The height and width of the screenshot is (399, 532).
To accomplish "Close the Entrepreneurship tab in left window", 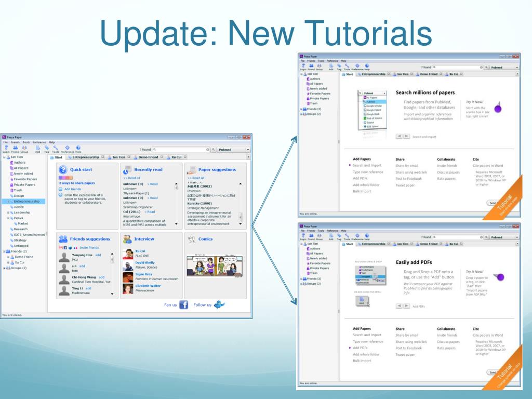I will pyautogui.click(x=103, y=157).
